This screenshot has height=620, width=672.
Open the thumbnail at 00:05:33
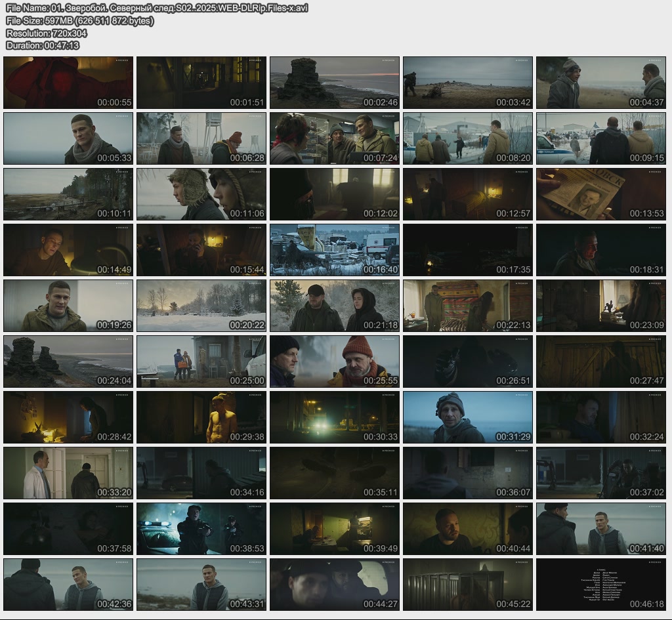[68, 138]
